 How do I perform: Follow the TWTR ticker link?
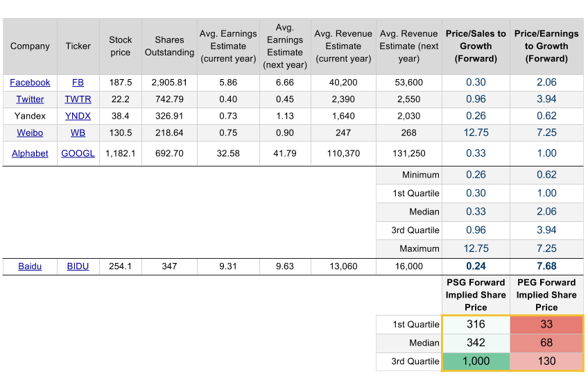[x=78, y=99]
